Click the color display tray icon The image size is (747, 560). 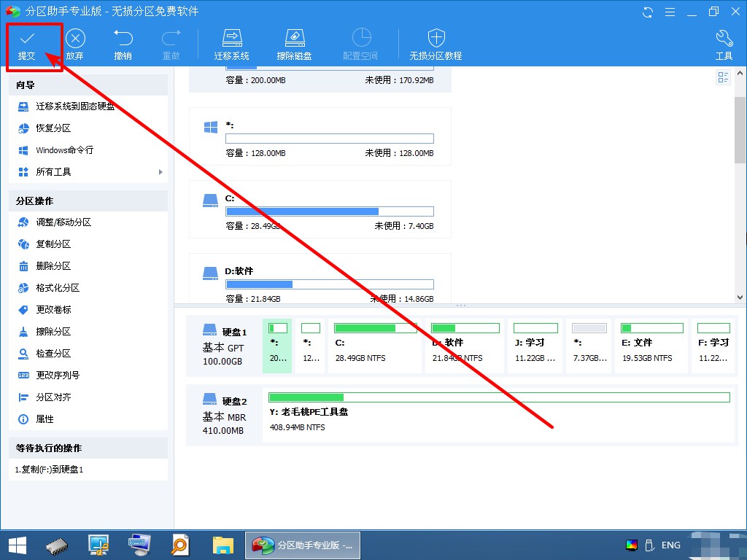[632, 545]
